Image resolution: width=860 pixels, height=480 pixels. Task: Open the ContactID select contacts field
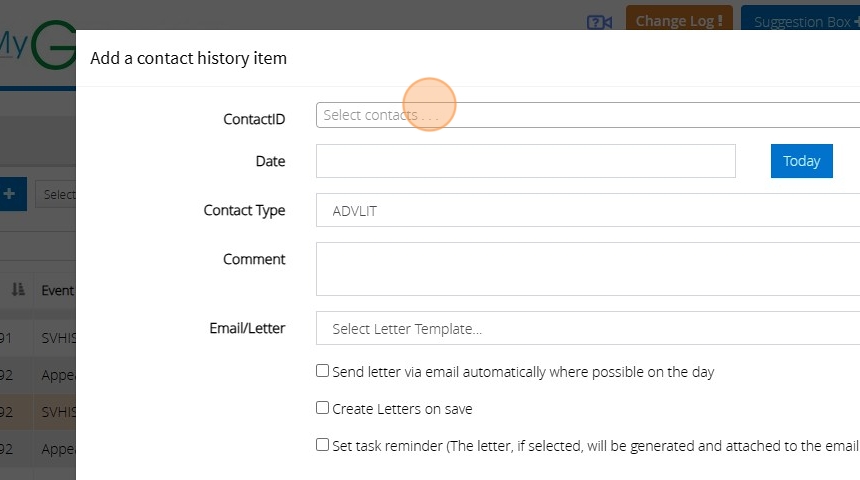(587, 115)
